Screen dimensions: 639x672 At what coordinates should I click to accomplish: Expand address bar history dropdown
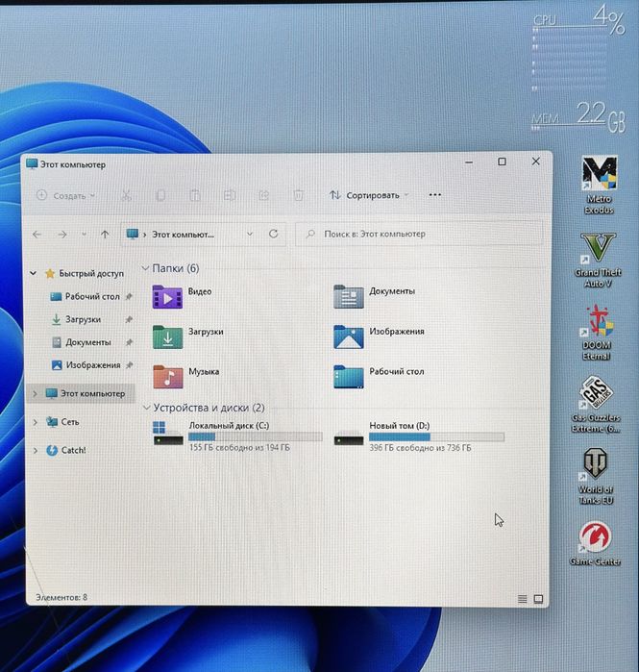tap(250, 234)
